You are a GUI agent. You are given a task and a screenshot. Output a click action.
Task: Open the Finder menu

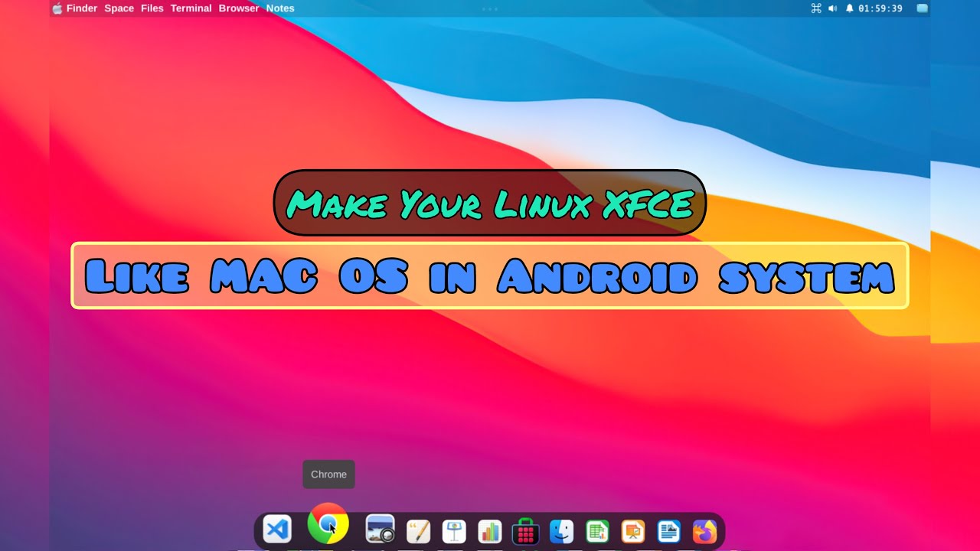(82, 8)
